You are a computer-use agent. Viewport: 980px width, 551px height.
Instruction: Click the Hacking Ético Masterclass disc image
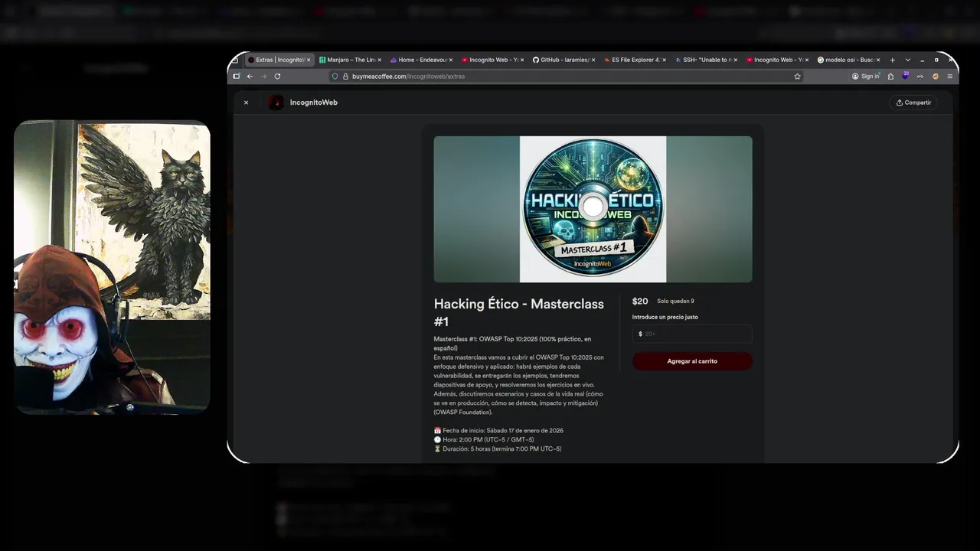(593, 209)
